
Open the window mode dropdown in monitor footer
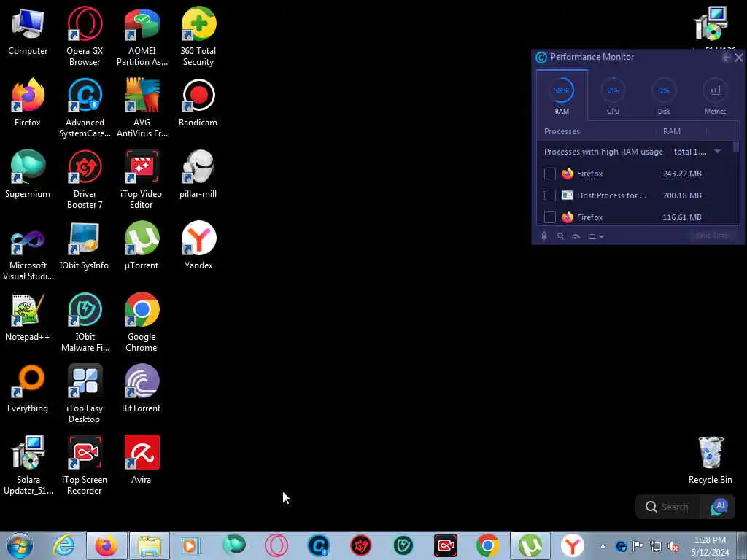point(596,236)
